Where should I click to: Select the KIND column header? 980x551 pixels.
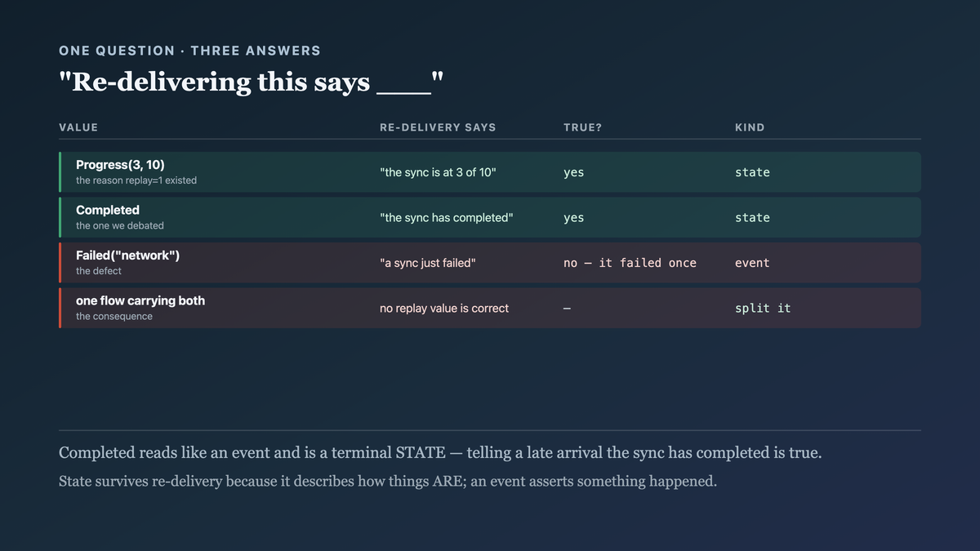tap(750, 127)
